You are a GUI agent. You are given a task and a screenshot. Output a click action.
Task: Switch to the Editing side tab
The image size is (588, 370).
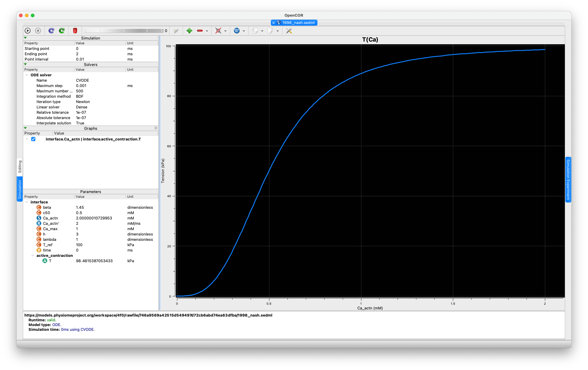(20, 167)
